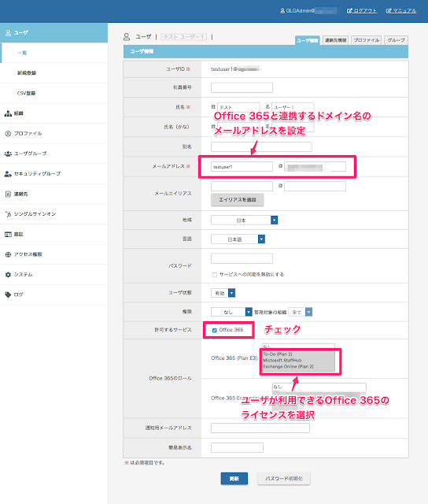Switch to the ユーザ情報 tab
The height and width of the screenshot is (504, 428).
[x=308, y=40]
